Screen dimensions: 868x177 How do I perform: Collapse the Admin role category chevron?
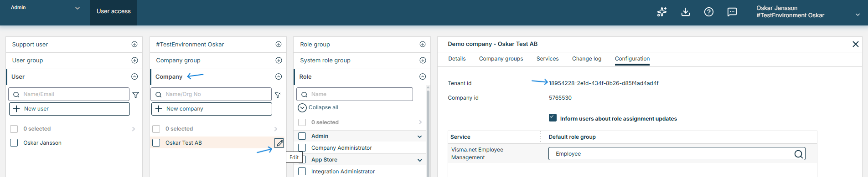point(419,137)
